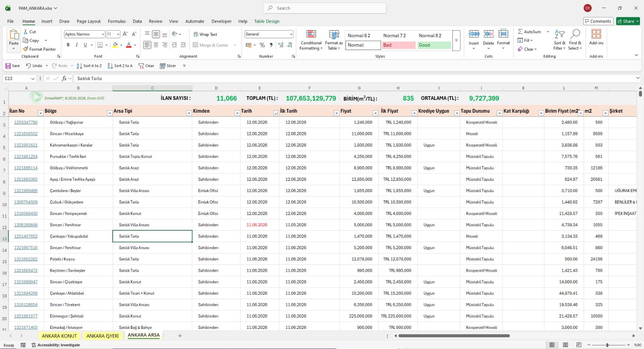This screenshot has height=349, width=644.
Task: Toggle middle vertical align
Action: point(156,34)
